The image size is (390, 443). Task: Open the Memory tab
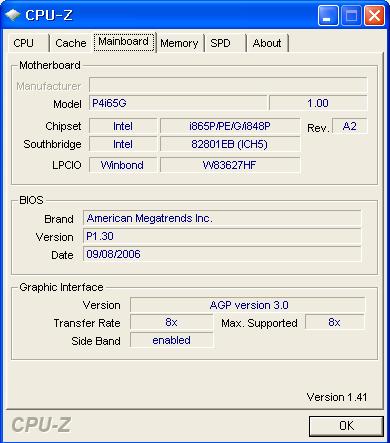[x=180, y=43]
